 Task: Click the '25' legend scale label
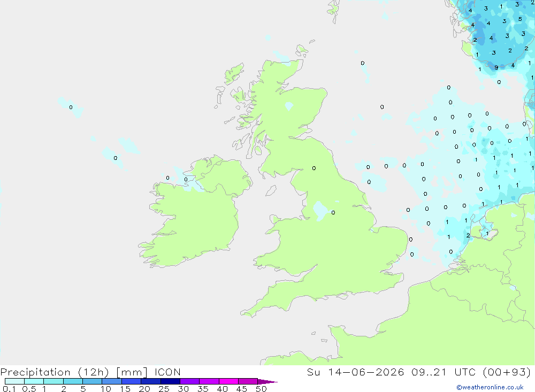[x=164, y=389]
